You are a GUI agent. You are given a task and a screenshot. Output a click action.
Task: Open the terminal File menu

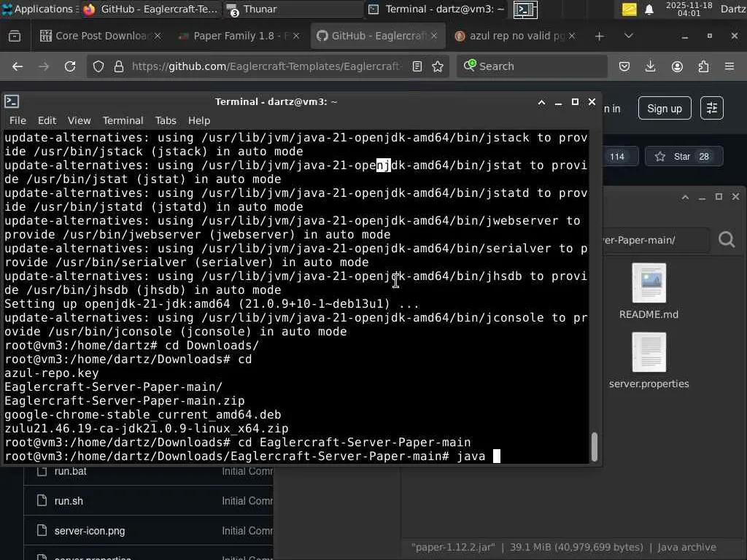(x=18, y=120)
